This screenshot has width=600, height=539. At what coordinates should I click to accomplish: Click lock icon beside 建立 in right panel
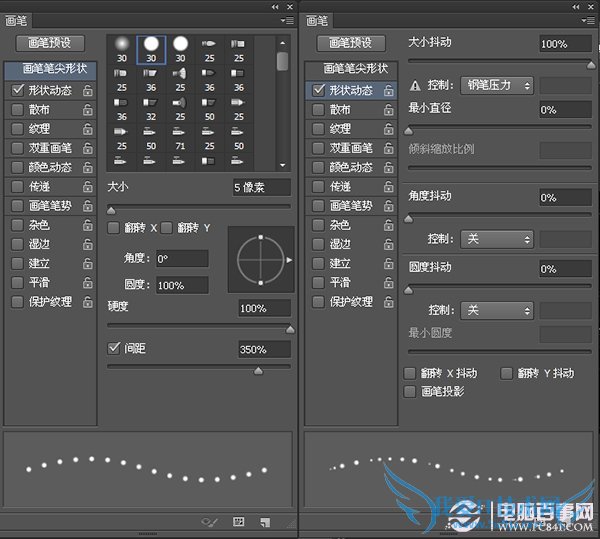(388, 264)
